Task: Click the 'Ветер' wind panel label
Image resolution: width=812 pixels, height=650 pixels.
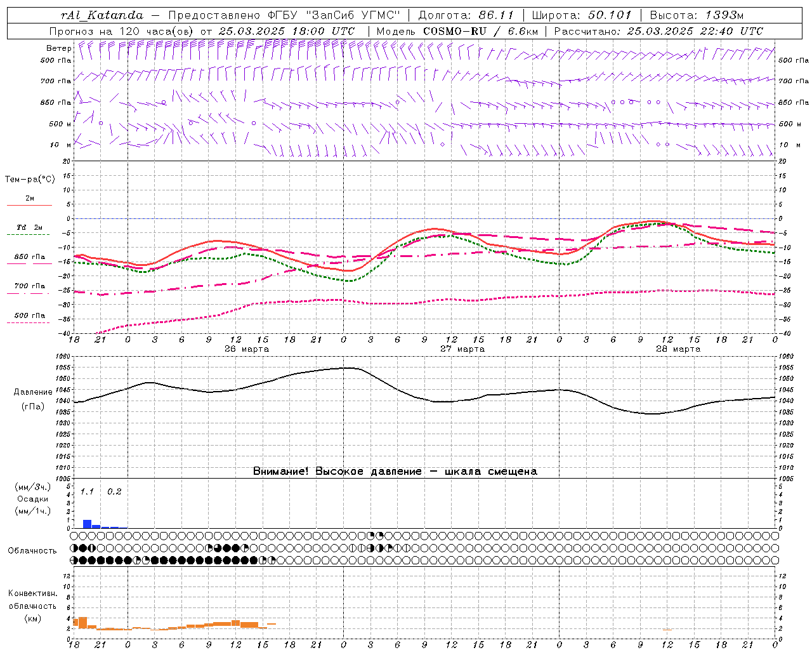Action: coord(58,48)
